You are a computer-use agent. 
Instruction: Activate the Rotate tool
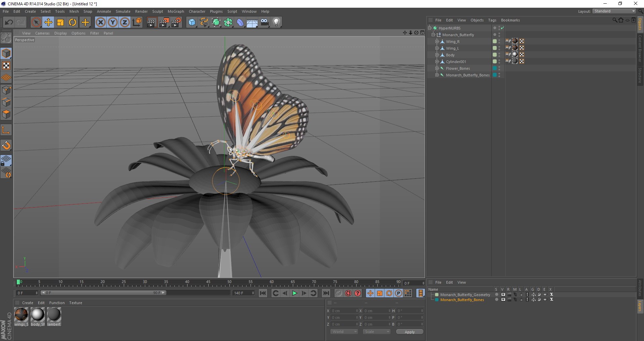[72, 22]
